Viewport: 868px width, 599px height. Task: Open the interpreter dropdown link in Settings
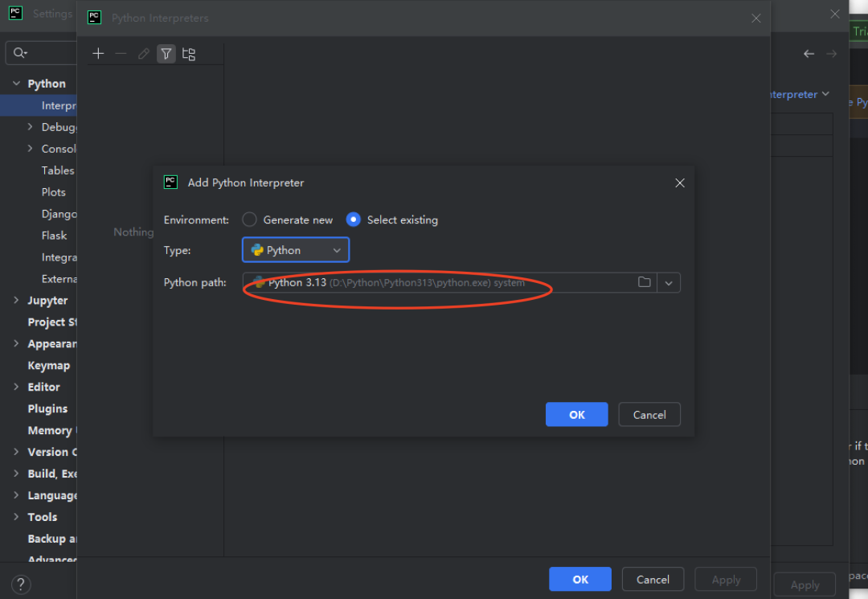pyautogui.click(x=800, y=95)
